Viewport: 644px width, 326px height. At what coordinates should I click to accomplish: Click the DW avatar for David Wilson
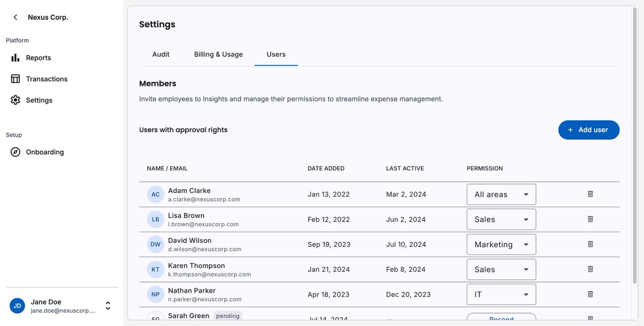(x=155, y=244)
